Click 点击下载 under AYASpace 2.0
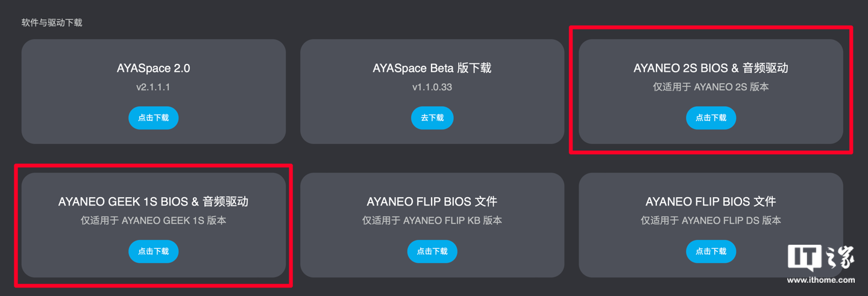 tap(153, 118)
